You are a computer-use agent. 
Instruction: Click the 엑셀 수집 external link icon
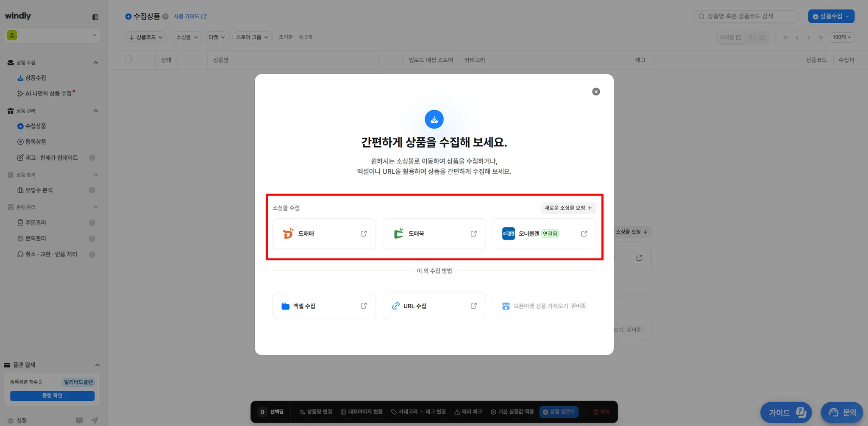(x=364, y=306)
